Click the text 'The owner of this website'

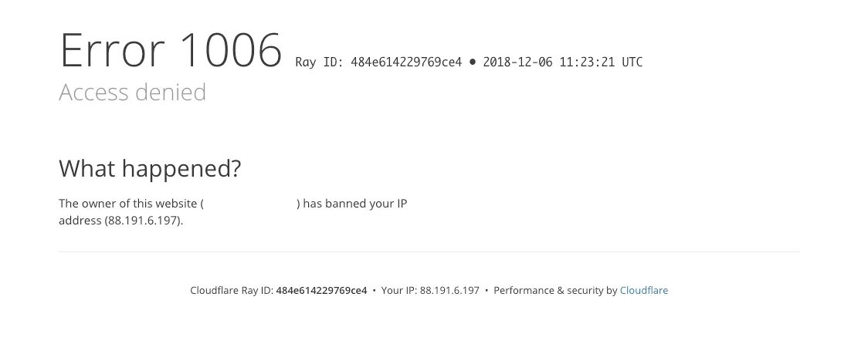pos(128,204)
